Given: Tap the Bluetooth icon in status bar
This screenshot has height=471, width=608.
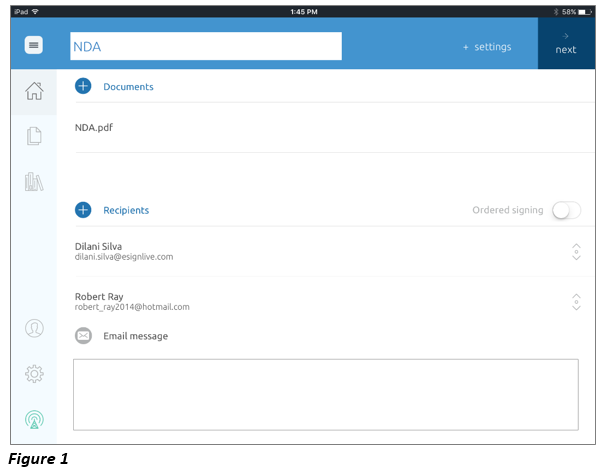Looking at the screenshot, I should click(556, 12).
